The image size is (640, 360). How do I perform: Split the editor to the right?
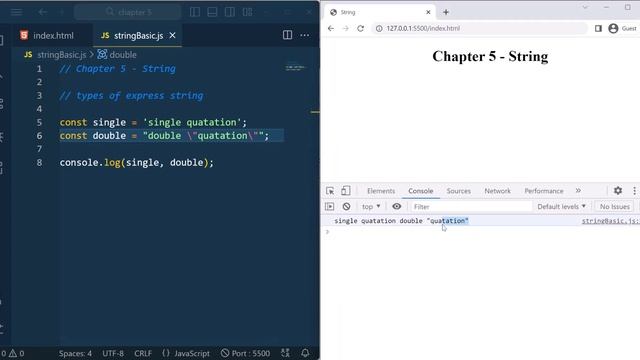(x=287, y=35)
